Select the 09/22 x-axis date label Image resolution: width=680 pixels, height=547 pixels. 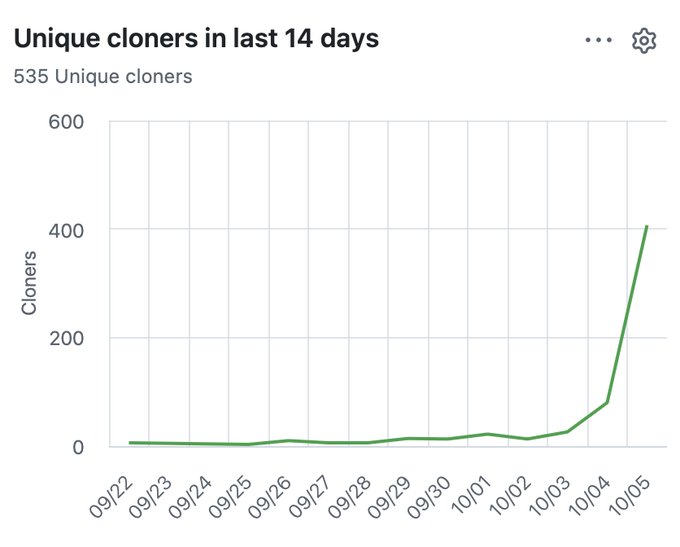point(111,497)
